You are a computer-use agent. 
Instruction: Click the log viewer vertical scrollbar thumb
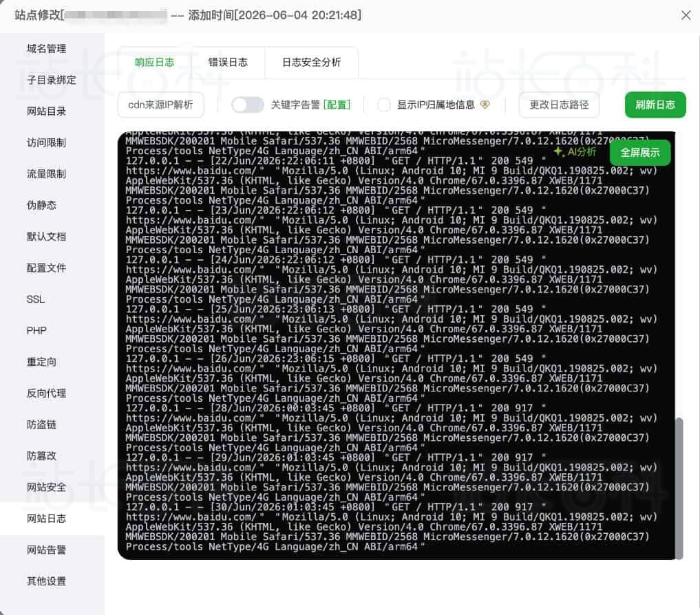[679, 488]
